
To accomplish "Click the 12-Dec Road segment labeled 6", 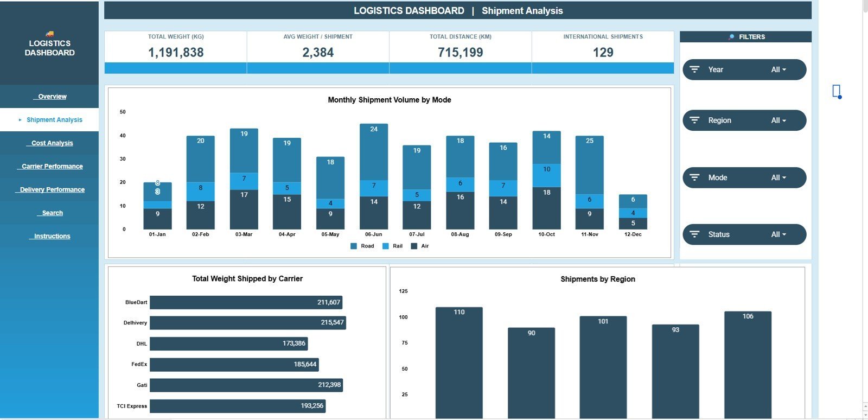I will [633, 201].
